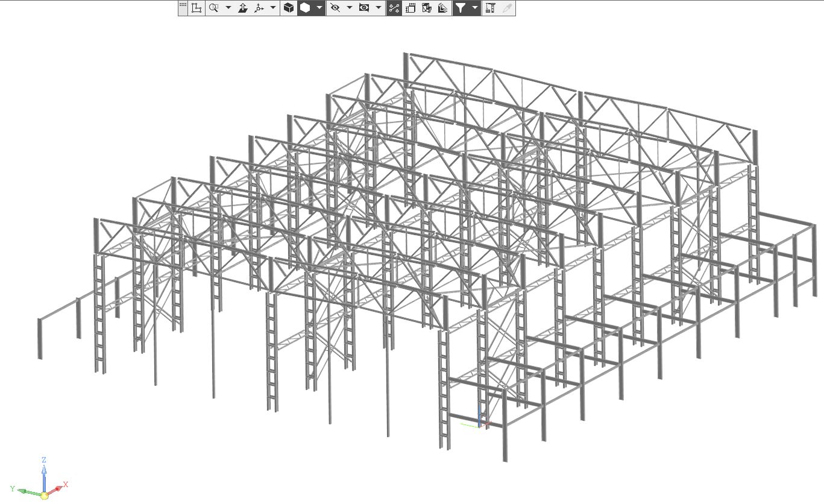
Task: Open the zoom tool dropdown arrow
Action: 228,8
